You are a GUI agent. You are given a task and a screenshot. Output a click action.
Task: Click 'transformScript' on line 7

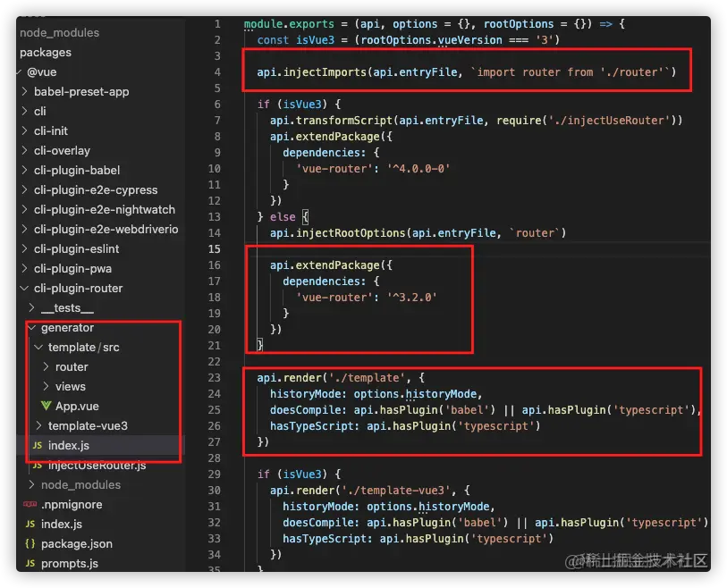click(344, 121)
